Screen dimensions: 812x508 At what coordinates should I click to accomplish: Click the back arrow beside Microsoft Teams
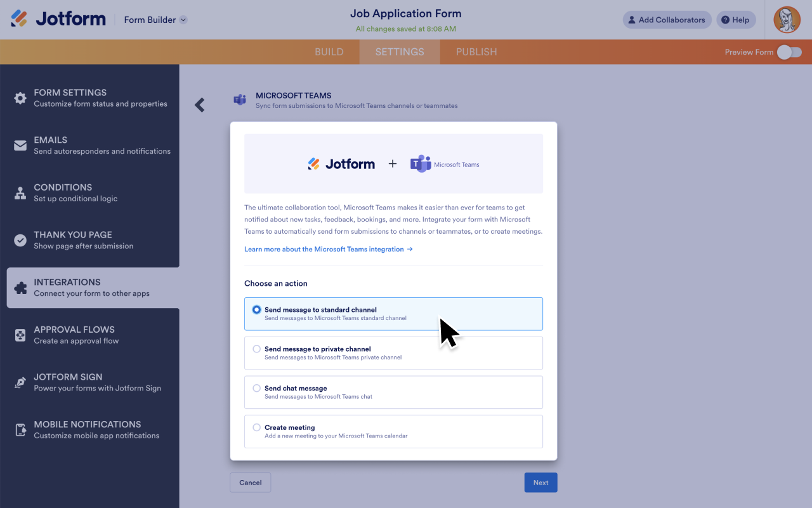point(200,105)
